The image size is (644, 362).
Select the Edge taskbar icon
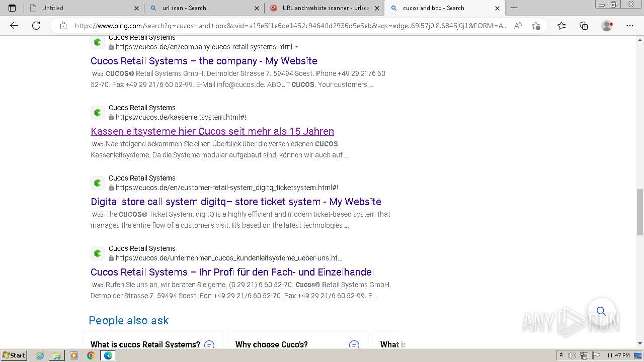point(108,355)
